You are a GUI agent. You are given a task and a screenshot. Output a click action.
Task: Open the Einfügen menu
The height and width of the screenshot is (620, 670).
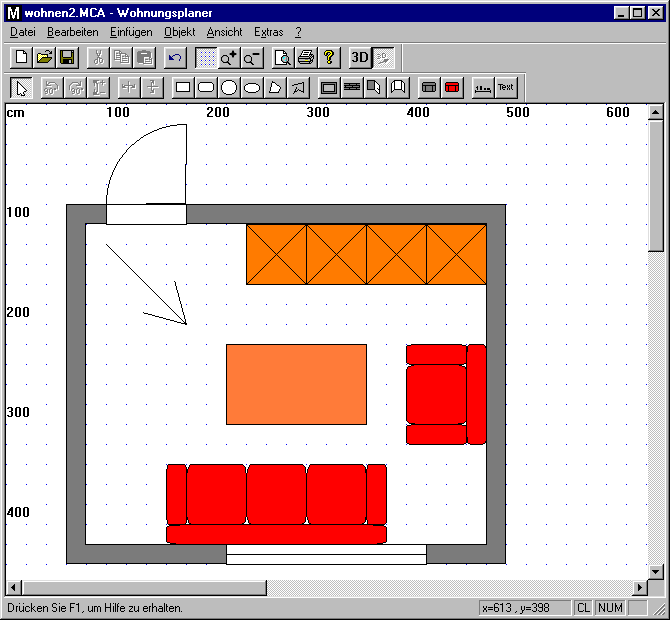point(131,32)
